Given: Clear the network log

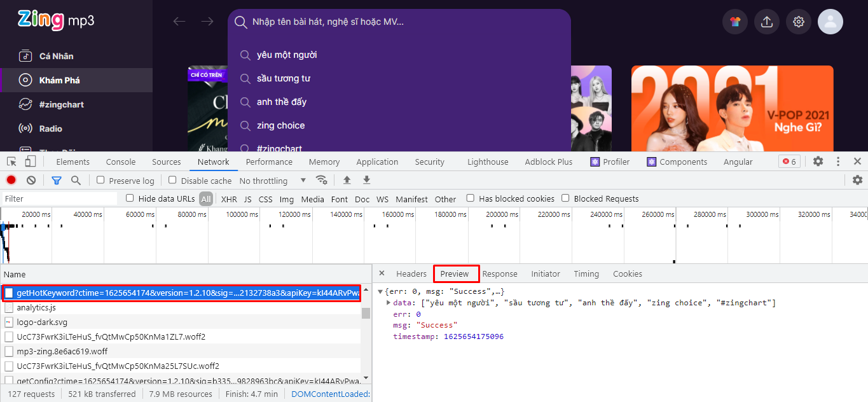Looking at the screenshot, I should pos(31,180).
